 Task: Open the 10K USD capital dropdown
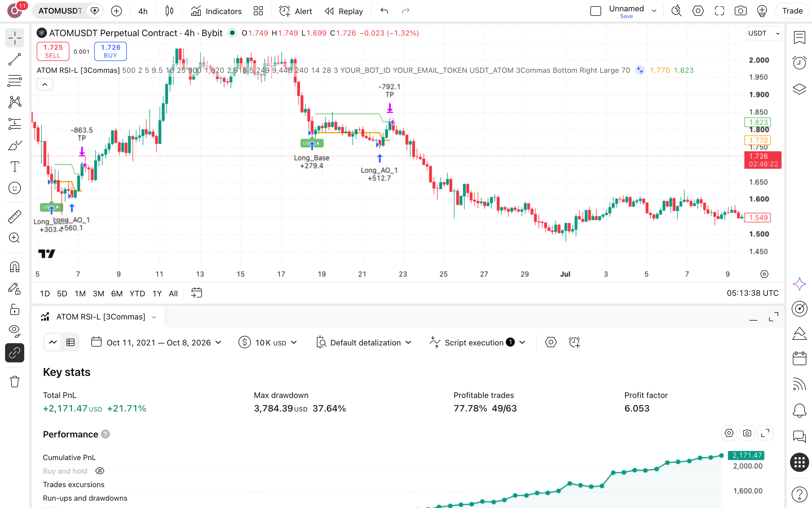(268, 343)
